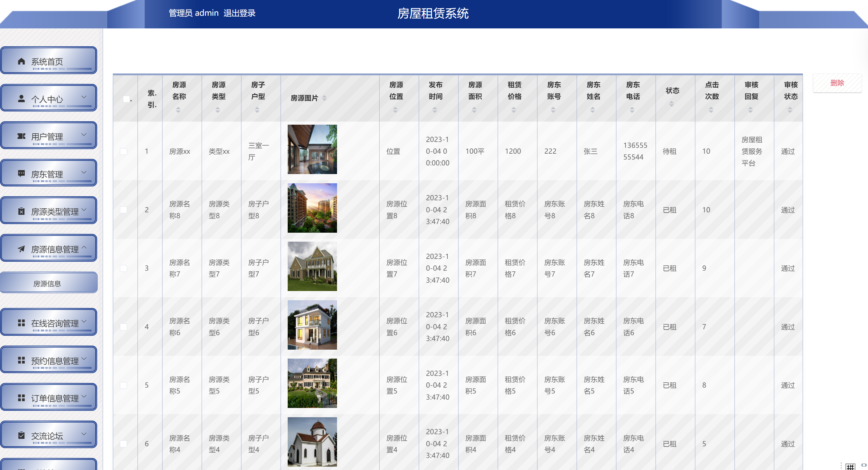Open the glass villa thumbnail in row 1
The height and width of the screenshot is (470, 868).
[312, 149]
